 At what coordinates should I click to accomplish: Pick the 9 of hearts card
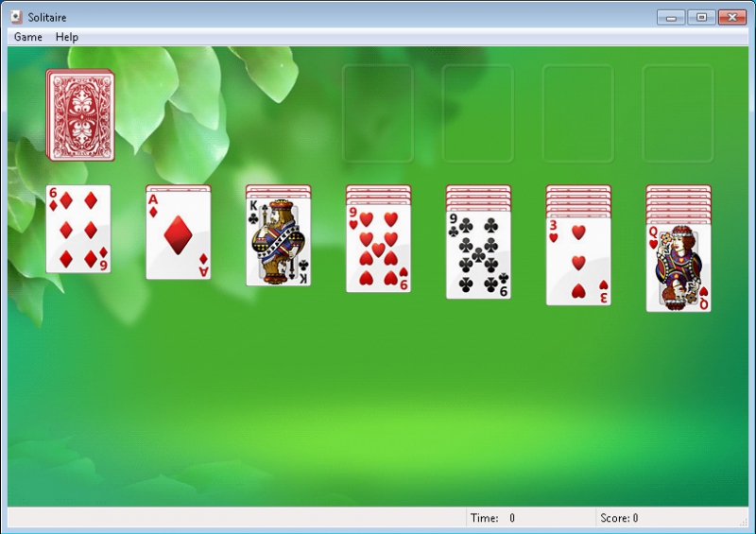click(378, 250)
